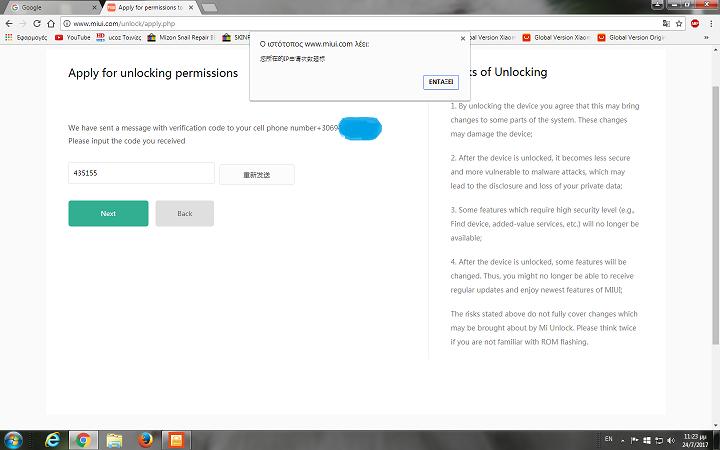Bookmark this page with the star icon
This screenshot has width=720, height=450.
679,23
